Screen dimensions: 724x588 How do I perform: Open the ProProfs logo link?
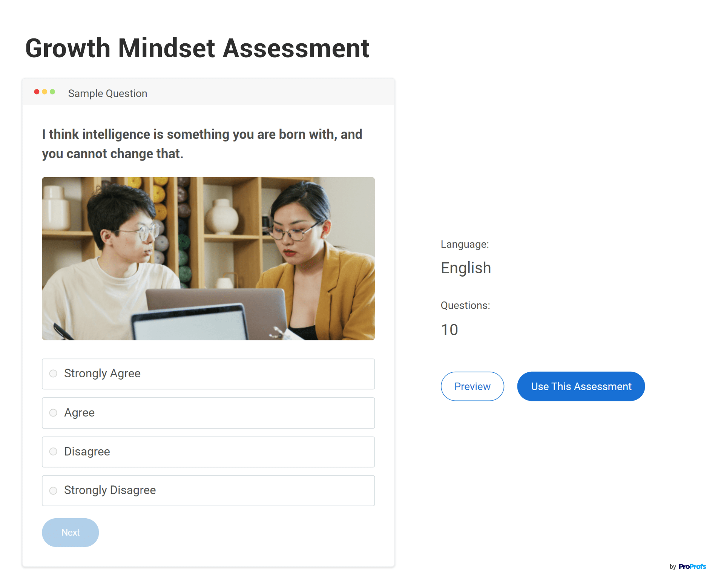692,567
